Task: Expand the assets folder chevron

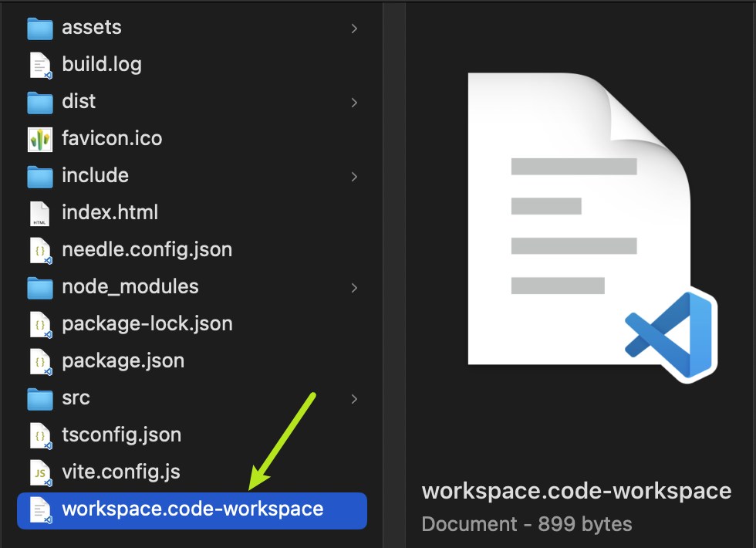Action: click(354, 29)
